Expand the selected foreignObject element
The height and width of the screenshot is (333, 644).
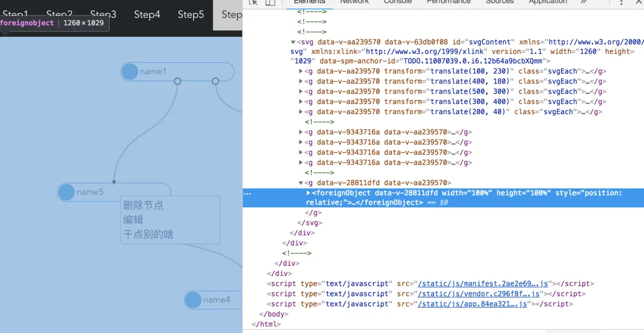coord(308,193)
